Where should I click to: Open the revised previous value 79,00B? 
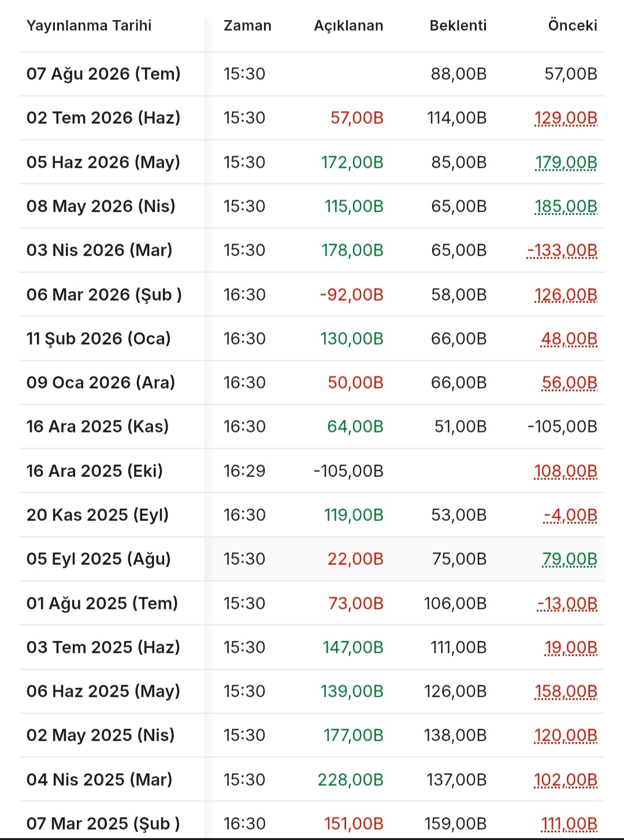(570, 559)
